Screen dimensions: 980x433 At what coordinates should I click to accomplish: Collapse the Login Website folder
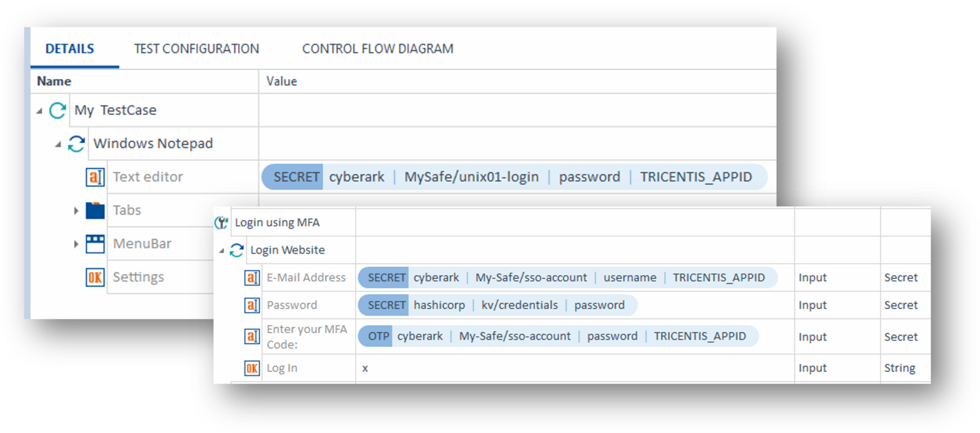[x=221, y=250]
